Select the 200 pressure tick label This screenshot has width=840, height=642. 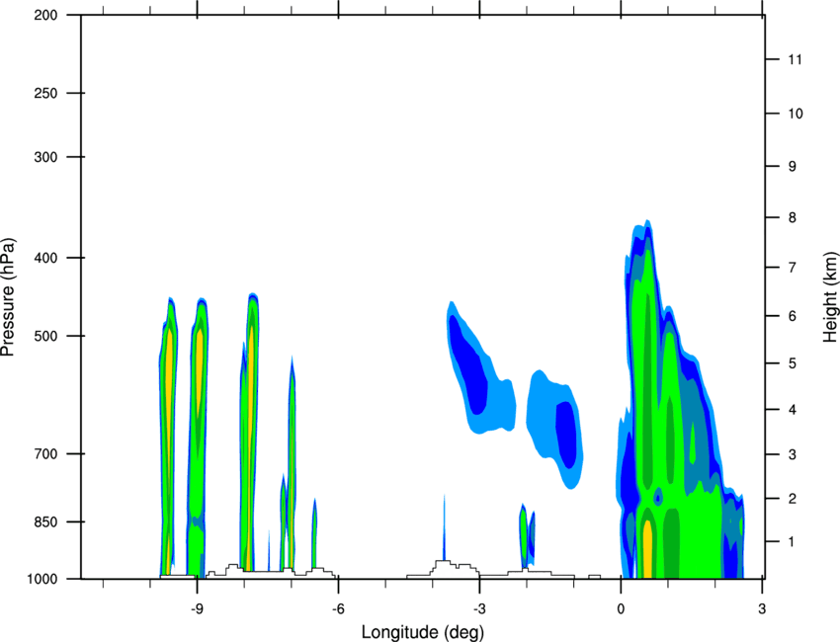pos(46,15)
